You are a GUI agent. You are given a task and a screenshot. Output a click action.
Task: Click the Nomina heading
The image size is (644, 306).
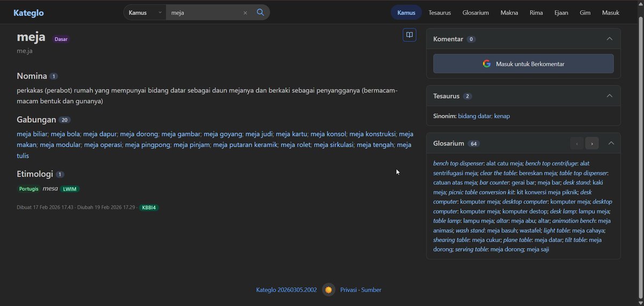click(x=32, y=76)
